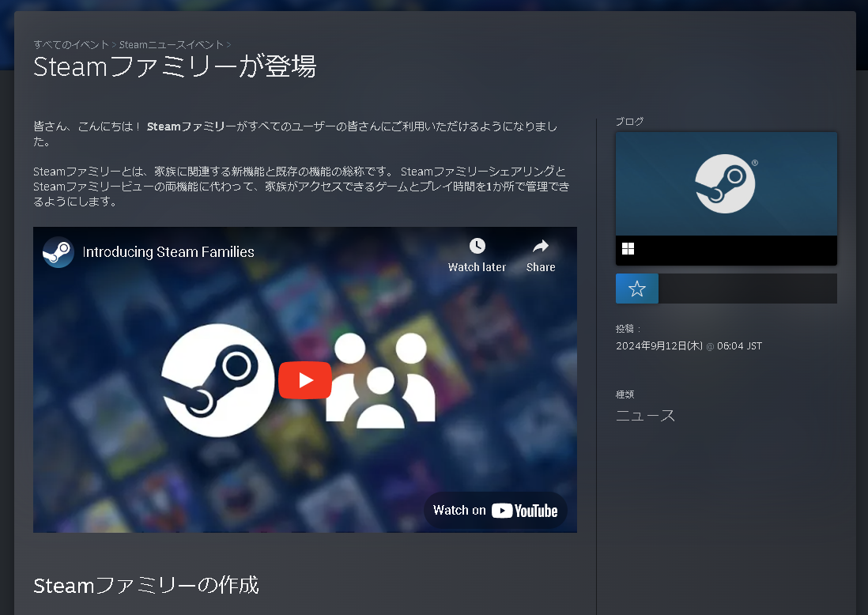Image resolution: width=868 pixels, height=615 pixels.
Task: Click the Watch on YouTube logo
Action: pos(496,510)
